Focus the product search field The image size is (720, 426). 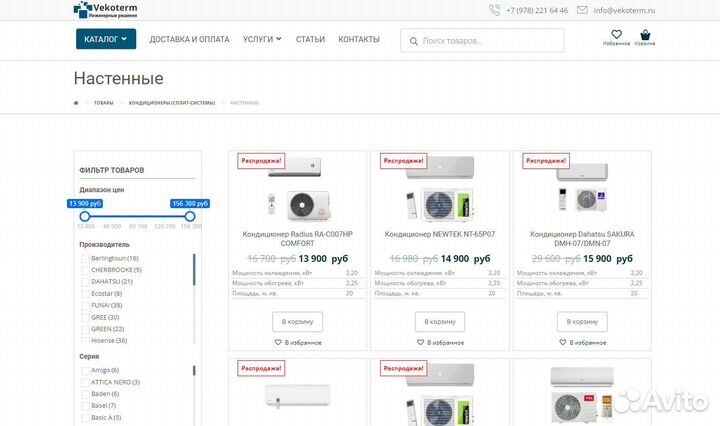(x=482, y=40)
